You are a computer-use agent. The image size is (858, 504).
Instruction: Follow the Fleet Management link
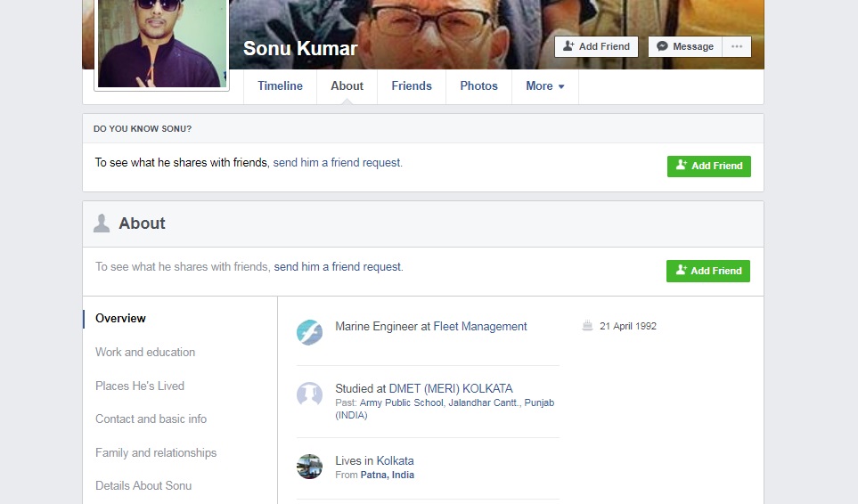480,327
